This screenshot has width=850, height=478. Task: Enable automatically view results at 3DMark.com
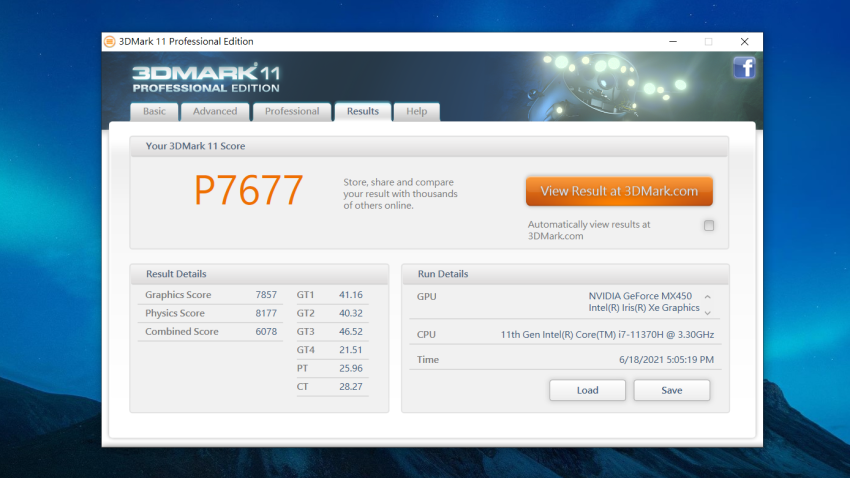click(x=709, y=225)
